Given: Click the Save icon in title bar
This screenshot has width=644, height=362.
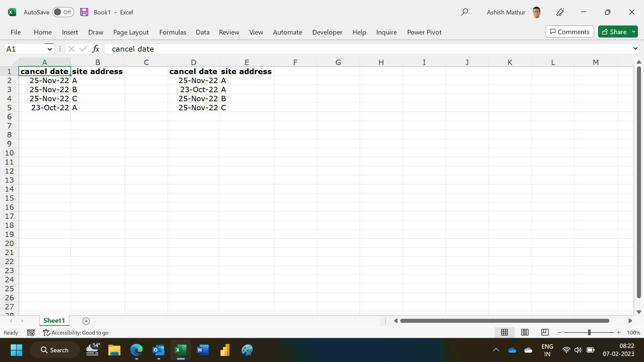Looking at the screenshot, I should [84, 12].
